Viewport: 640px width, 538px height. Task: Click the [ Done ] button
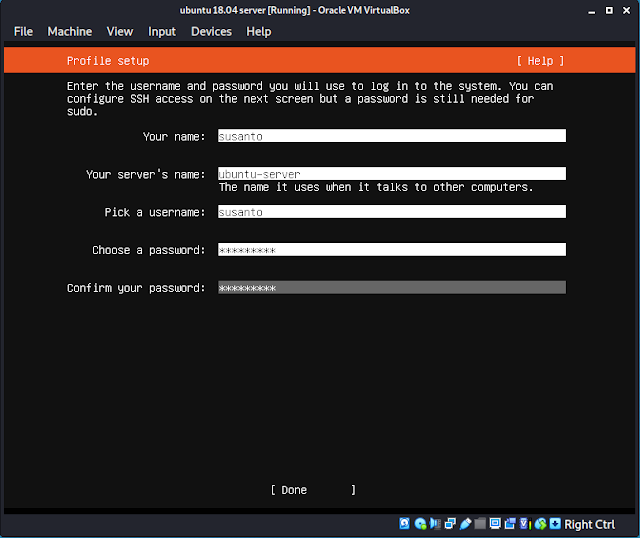tap(313, 490)
